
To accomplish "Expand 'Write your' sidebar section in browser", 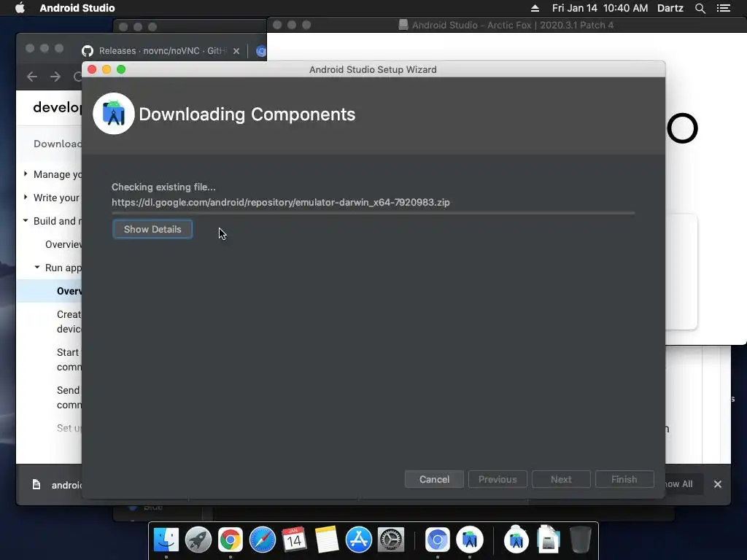I will [x=26, y=197].
